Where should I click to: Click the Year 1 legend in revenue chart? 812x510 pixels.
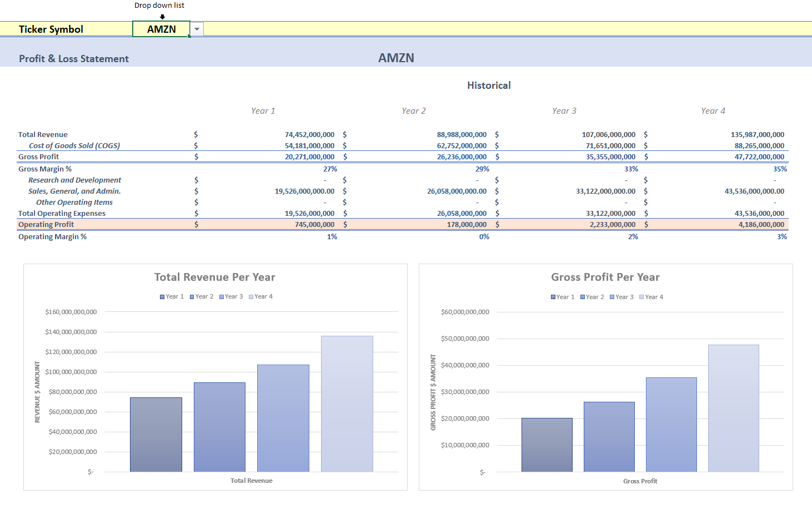pos(172,296)
